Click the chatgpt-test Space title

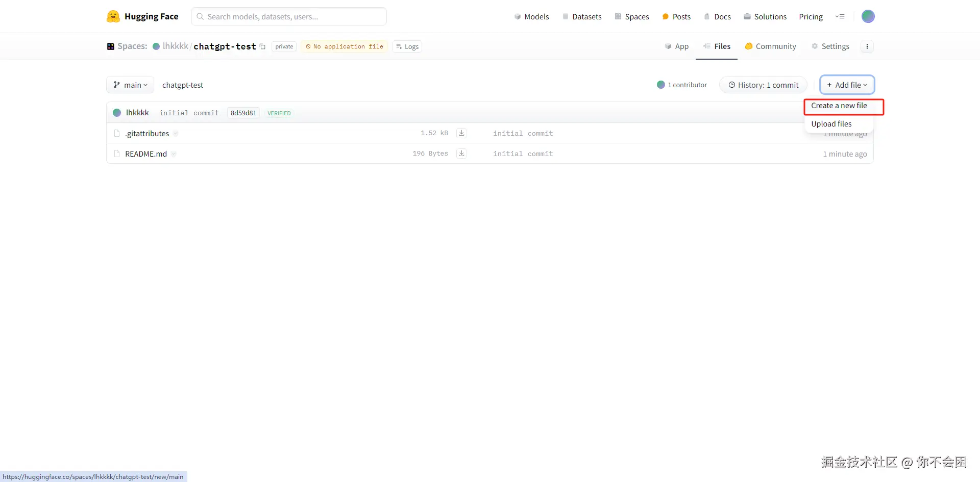(x=225, y=46)
